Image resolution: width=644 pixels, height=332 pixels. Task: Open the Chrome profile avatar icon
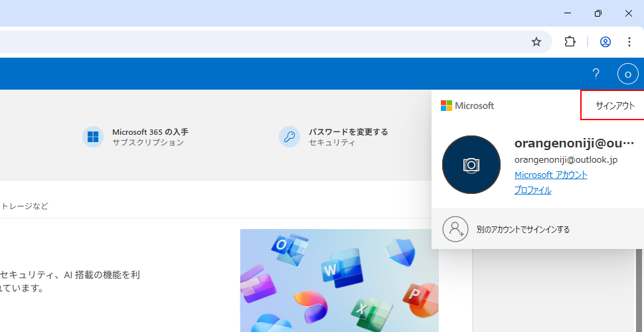click(605, 42)
